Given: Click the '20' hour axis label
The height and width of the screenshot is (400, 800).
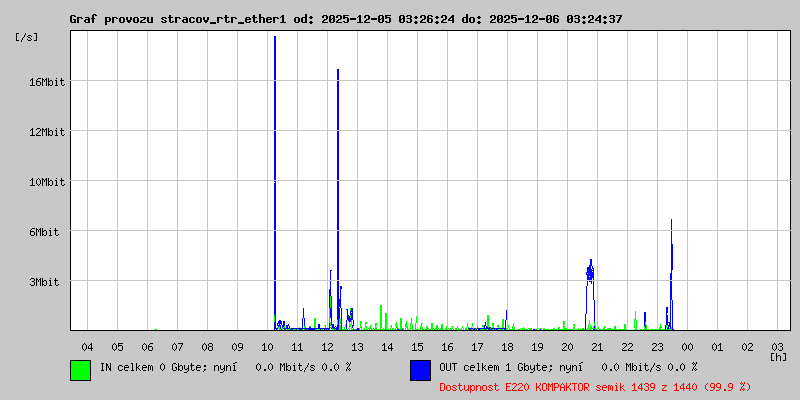Looking at the screenshot, I should pos(567,347).
